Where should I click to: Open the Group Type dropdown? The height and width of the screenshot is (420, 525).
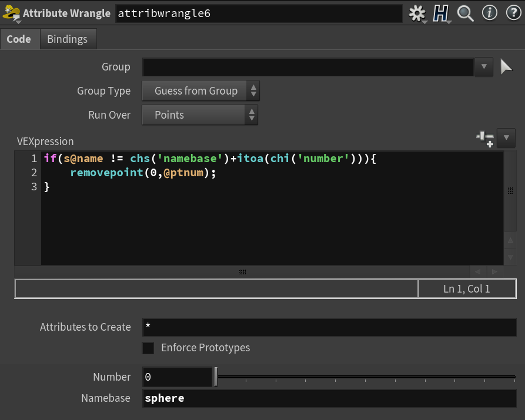[201, 90]
